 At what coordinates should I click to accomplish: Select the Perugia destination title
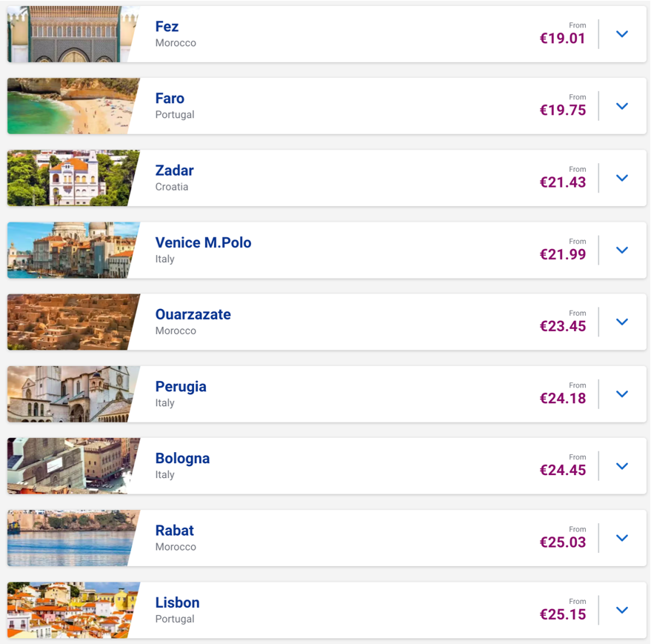(x=181, y=386)
